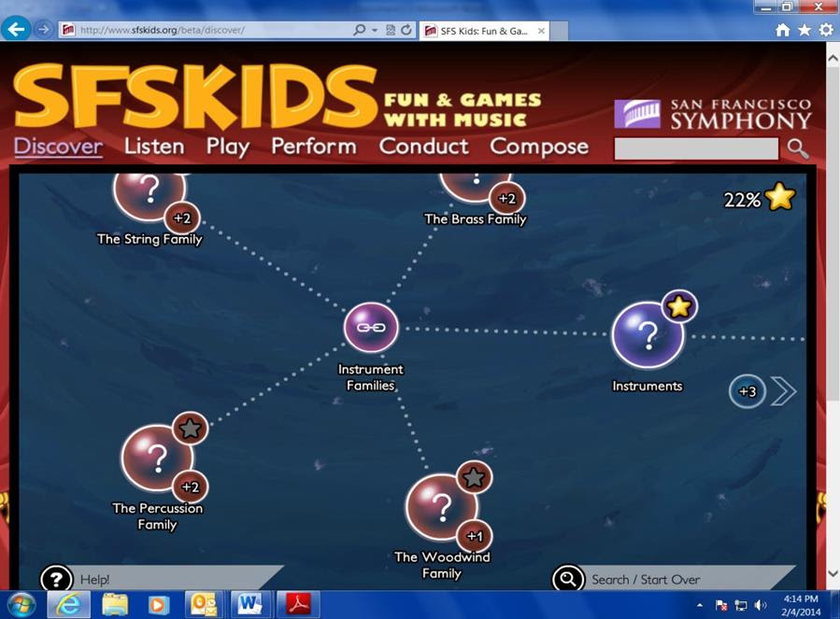Click the Instruments label text

(648, 387)
